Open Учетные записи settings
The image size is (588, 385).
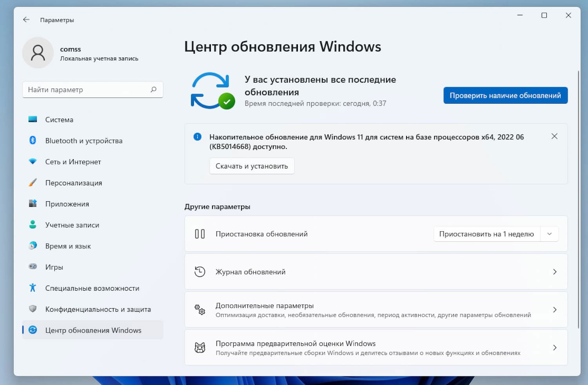click(x=93, y=225)
